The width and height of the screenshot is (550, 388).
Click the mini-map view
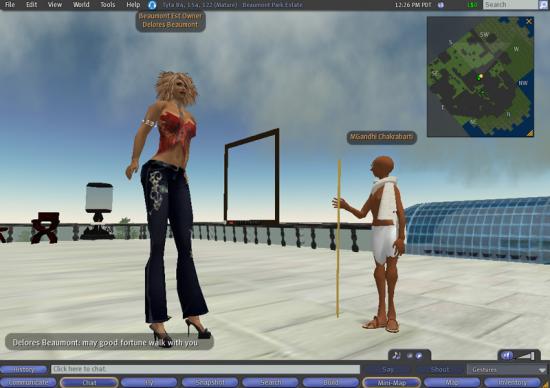pyautogui.click(x=480, y=76)
